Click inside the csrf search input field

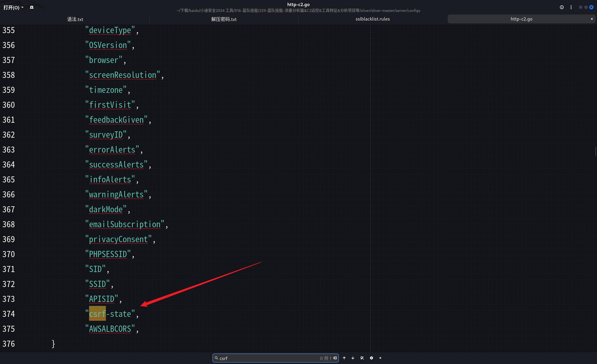point(267,358)
